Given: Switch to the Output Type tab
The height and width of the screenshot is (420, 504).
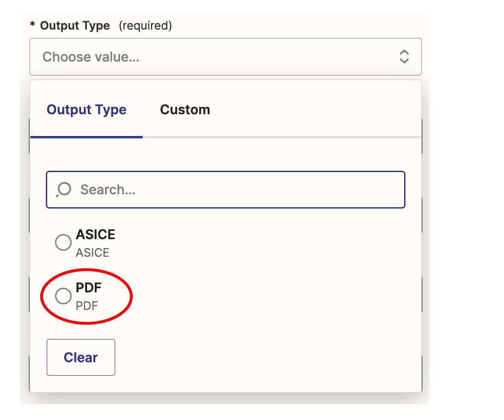Looking at the screenshot, I should (86, 110).
